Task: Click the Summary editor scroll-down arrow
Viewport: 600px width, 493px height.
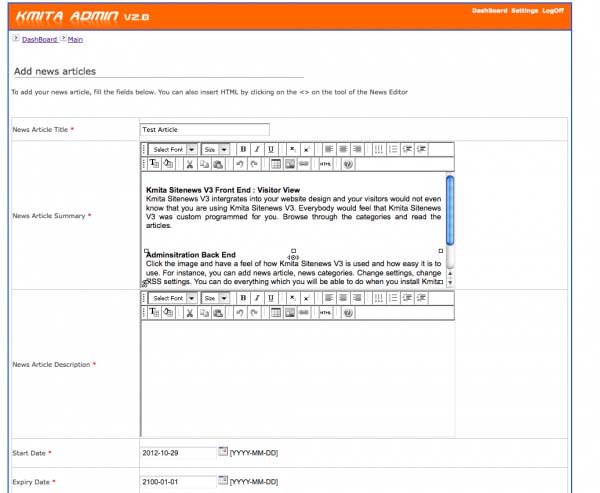Action: pos(450,282)
